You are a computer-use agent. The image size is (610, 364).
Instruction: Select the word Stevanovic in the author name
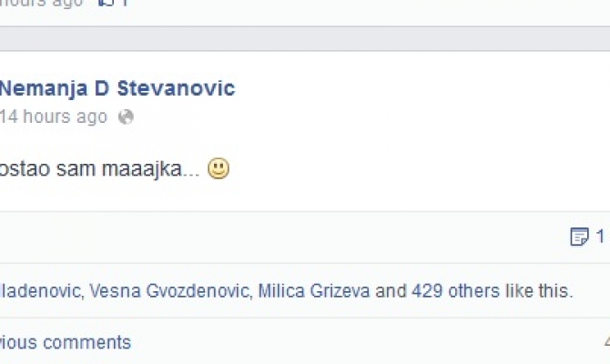[177, 88]
